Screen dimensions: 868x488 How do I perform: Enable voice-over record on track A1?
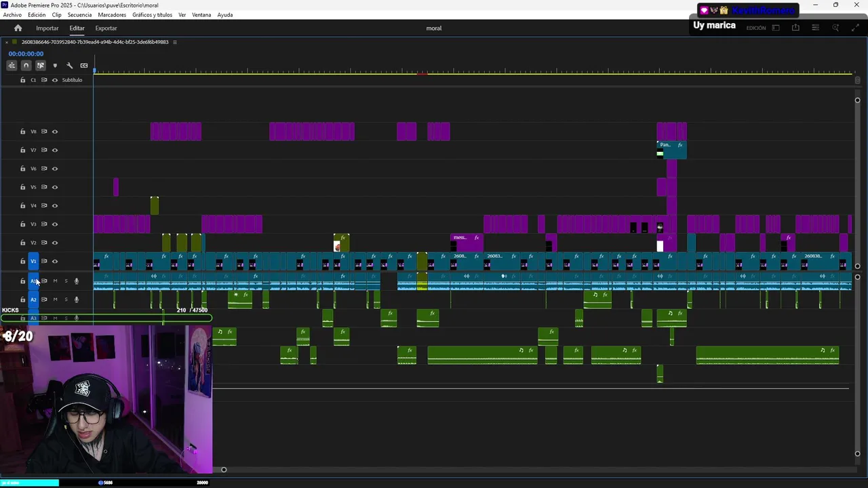tap(77, 281)
